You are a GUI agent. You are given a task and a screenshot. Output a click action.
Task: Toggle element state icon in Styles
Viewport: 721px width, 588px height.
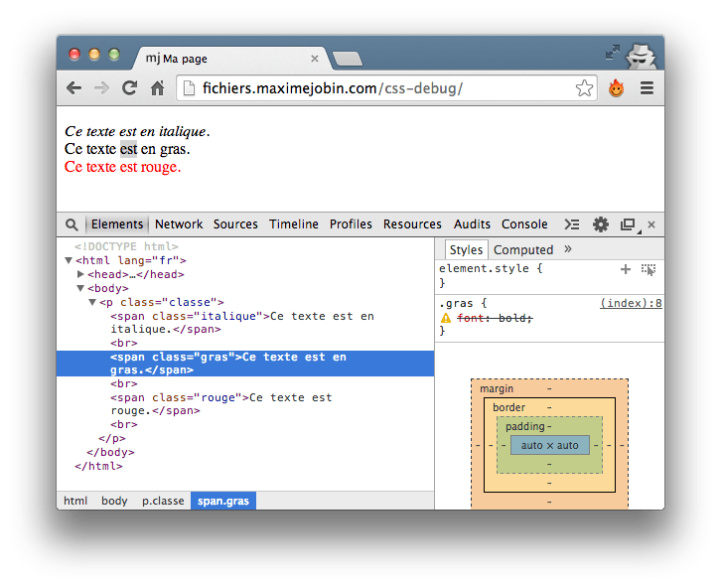pos(649,269)
